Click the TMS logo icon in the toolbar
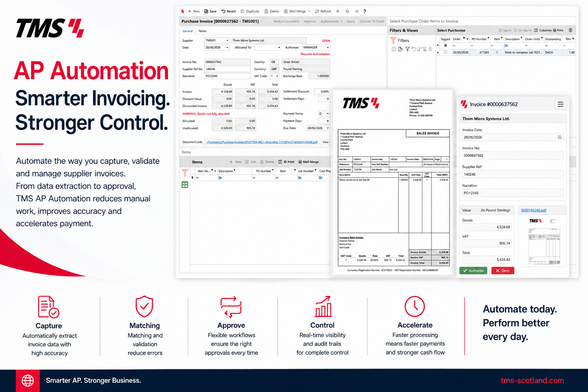 pos(183,11)
